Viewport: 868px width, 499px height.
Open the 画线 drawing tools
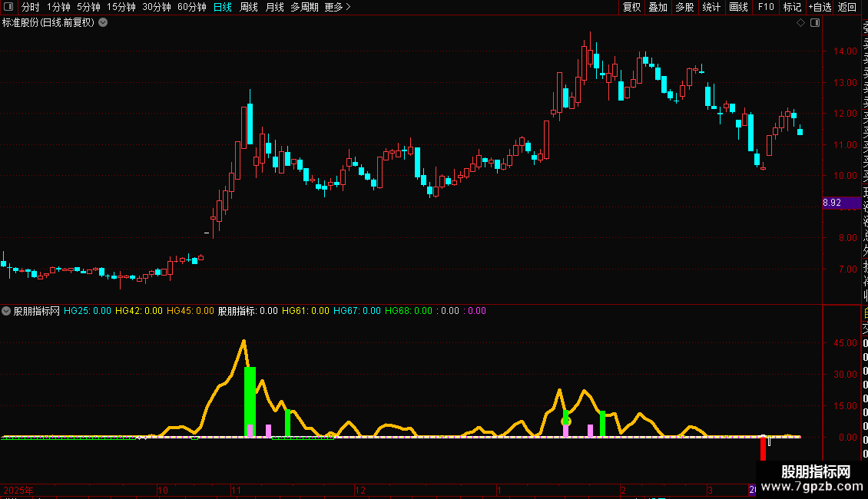[x=738, y=7]
